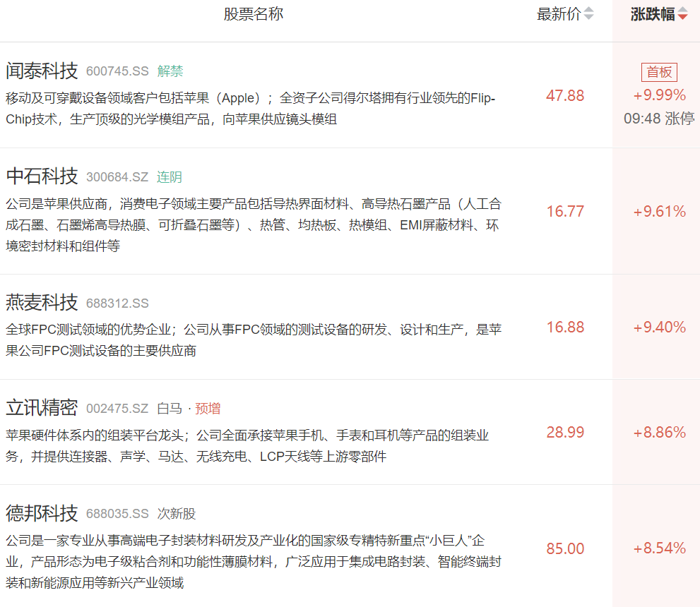Click latest price 16.88

click(x=565, y=327)
